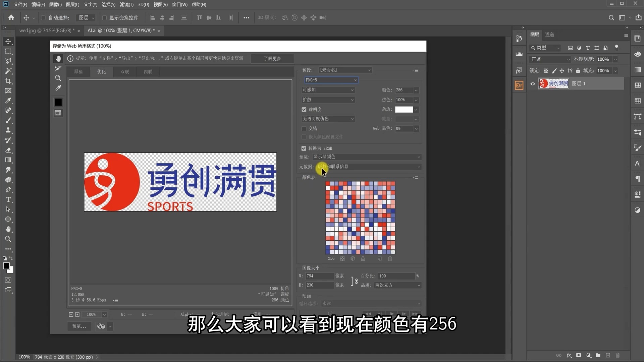Click the width field showing 794
644x362 pixels.
coord(319,276)
